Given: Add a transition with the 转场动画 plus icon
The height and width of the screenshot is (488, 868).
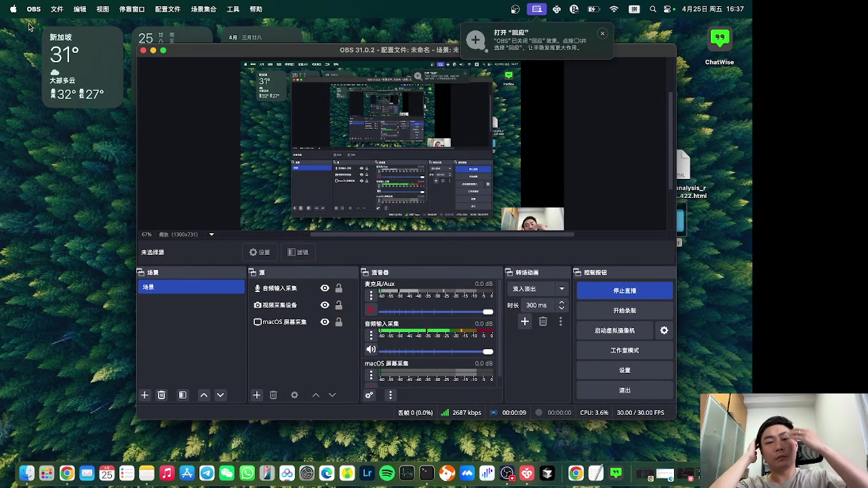Looking at the screenshot, I should pyautogui.click(x=524, y=322).
